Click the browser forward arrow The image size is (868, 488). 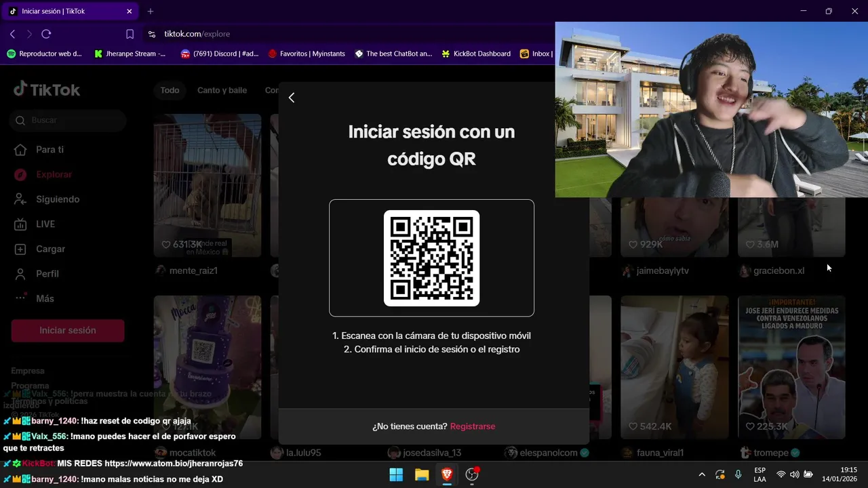pos(29,34)
